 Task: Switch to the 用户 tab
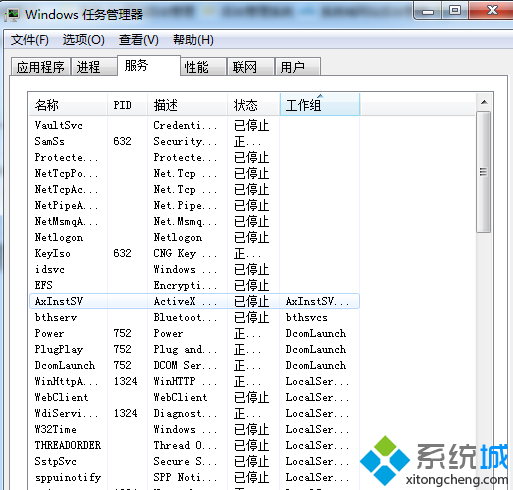(298, 67)
